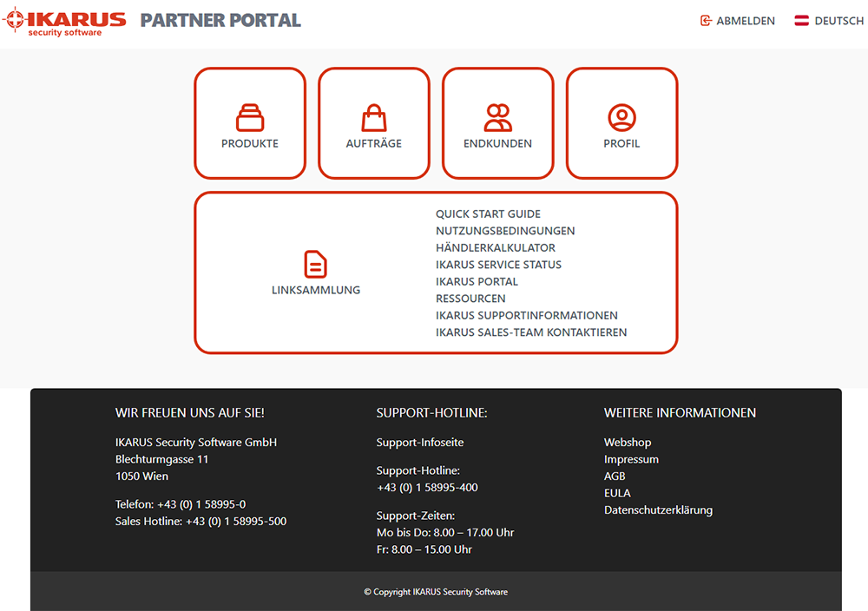Open the RESSOURCEN link
868x611 pixels.
click(x=470, y=299)
